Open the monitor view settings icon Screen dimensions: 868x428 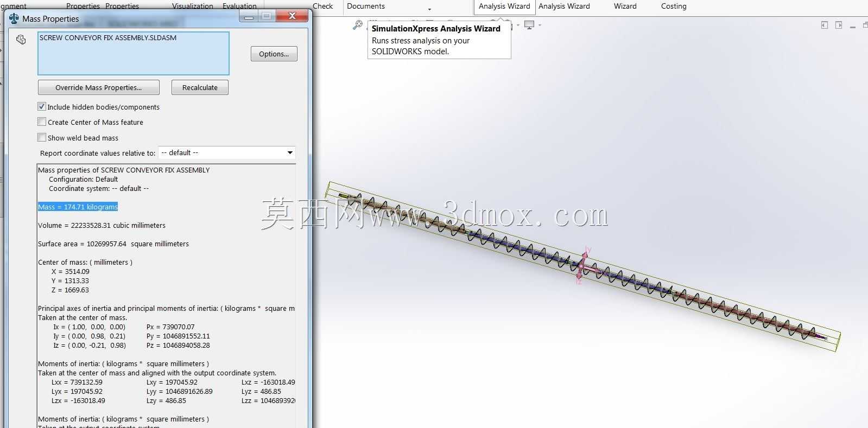(529, 25)
